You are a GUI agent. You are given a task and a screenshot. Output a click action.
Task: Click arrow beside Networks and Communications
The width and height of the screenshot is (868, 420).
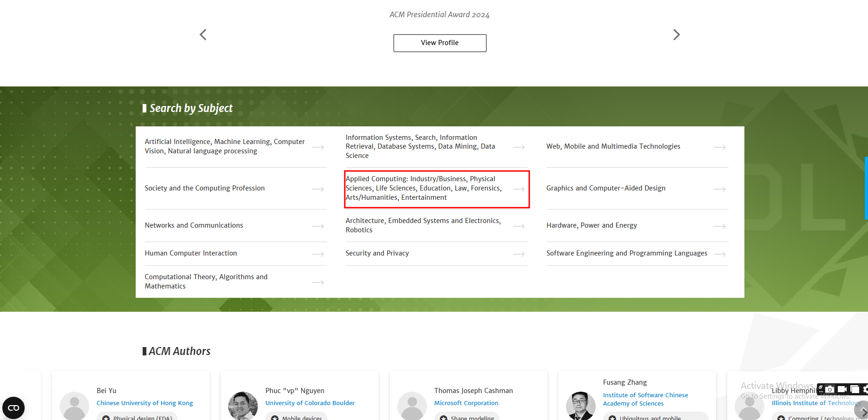318,226
